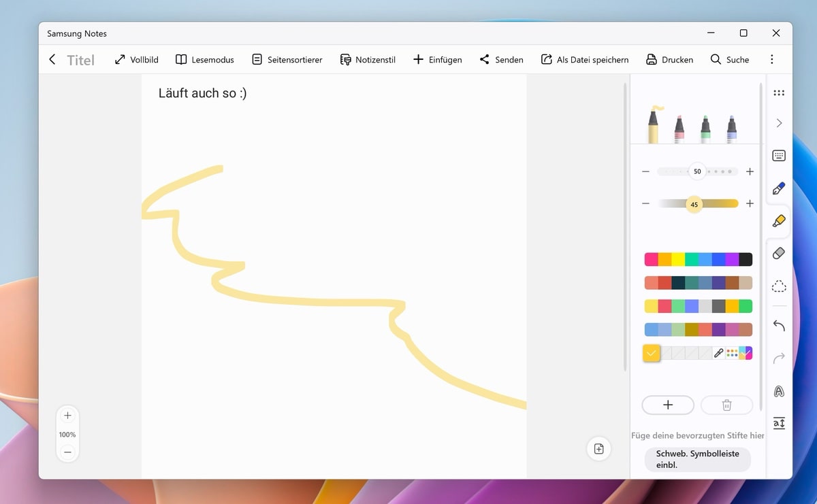Open the three-dot more options menu
The width and height of the screenshot is (817, 504).
[x=771, y=60]
